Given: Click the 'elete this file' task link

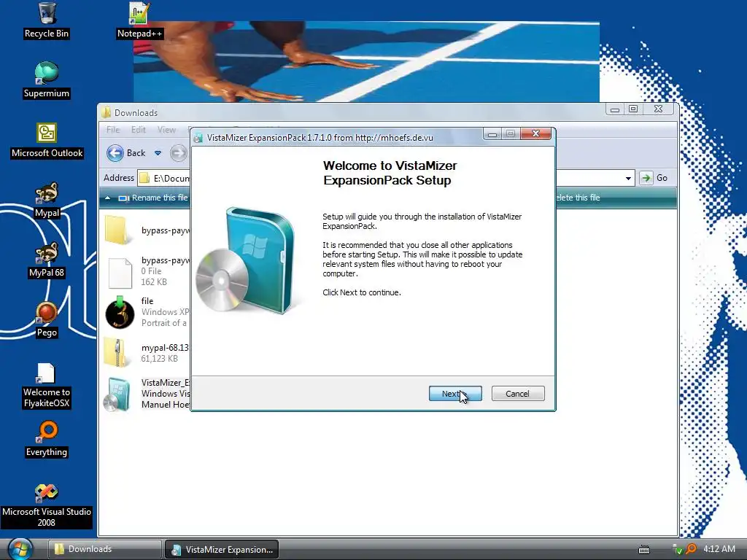Looking at the screenshot, I should [x=578, y=198].
